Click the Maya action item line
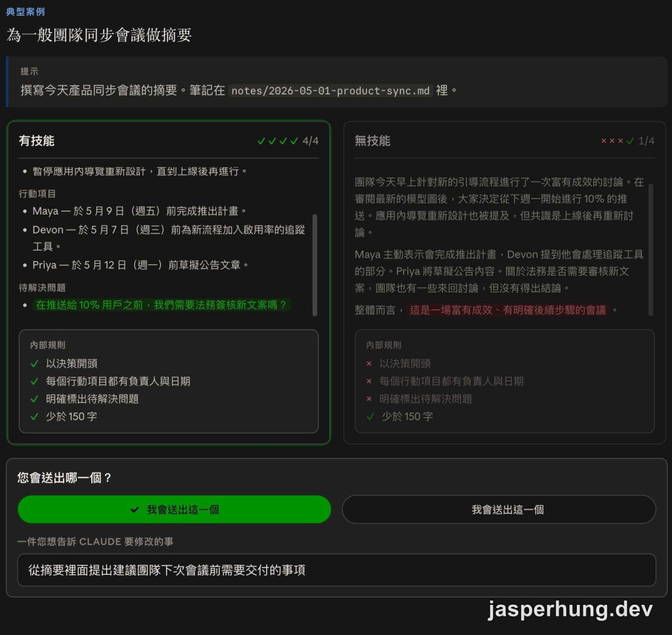 (139, 211)
